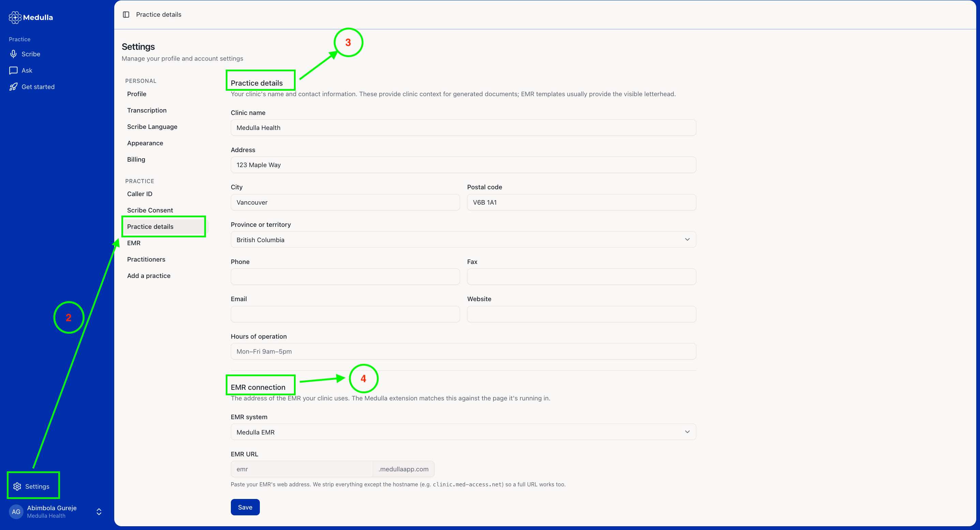
Task: Click the Clinic name field
Action: point(463,128)
